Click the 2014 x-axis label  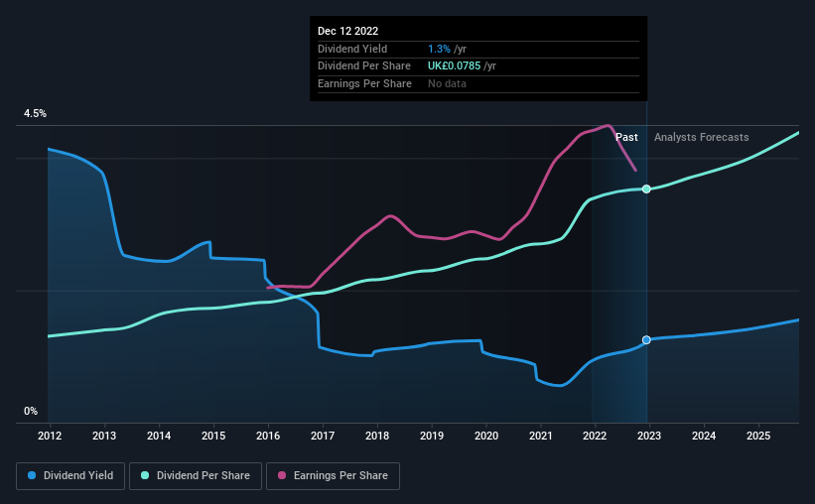pos(159,436)
